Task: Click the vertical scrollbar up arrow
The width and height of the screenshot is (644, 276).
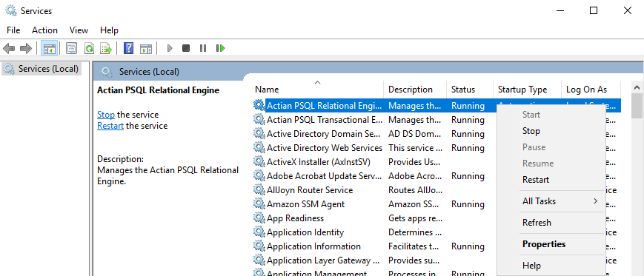Action: pyautogui.click(x=637, y=87)
